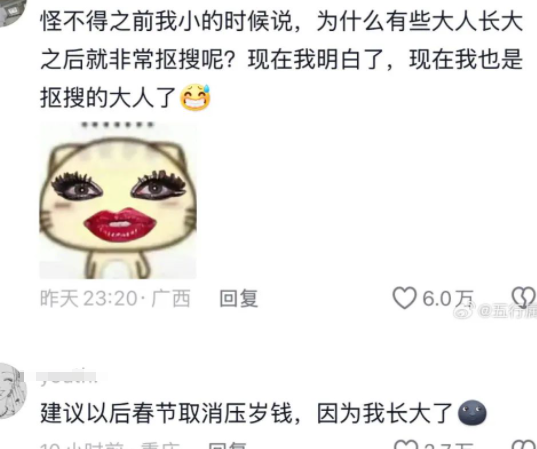The width and height of the screenshot is (537, 449).
Task: Open the cat meme image with red lips
Action: (x=118, y=200)
